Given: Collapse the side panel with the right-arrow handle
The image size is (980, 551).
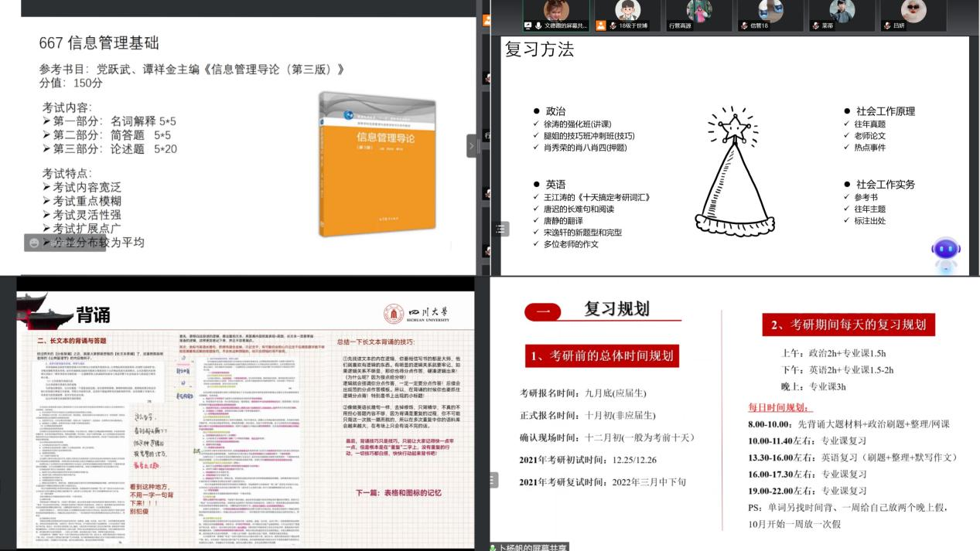Looking at the screenshot, I should click(x=472, y=145).
